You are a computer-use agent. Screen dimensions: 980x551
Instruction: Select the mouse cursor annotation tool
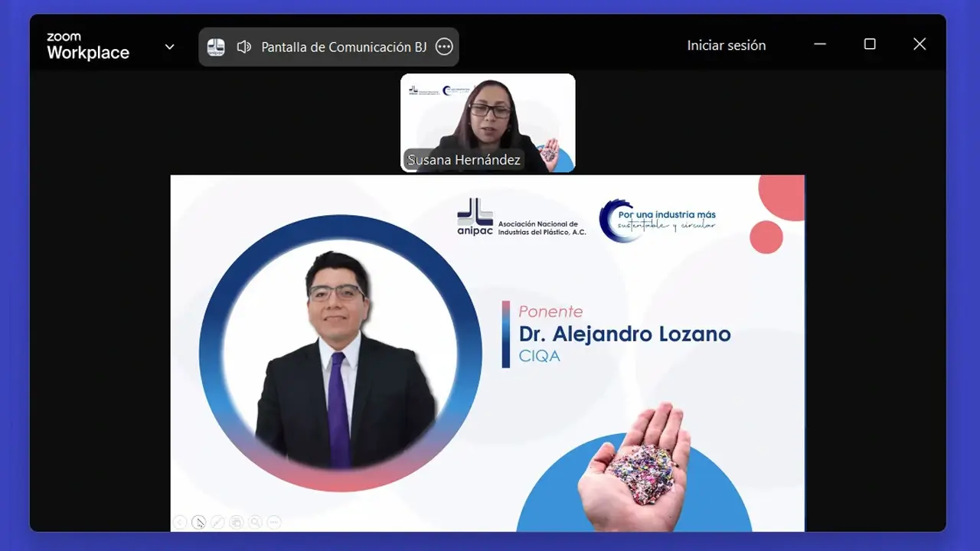pyautogui.click(x=199, y=522)
